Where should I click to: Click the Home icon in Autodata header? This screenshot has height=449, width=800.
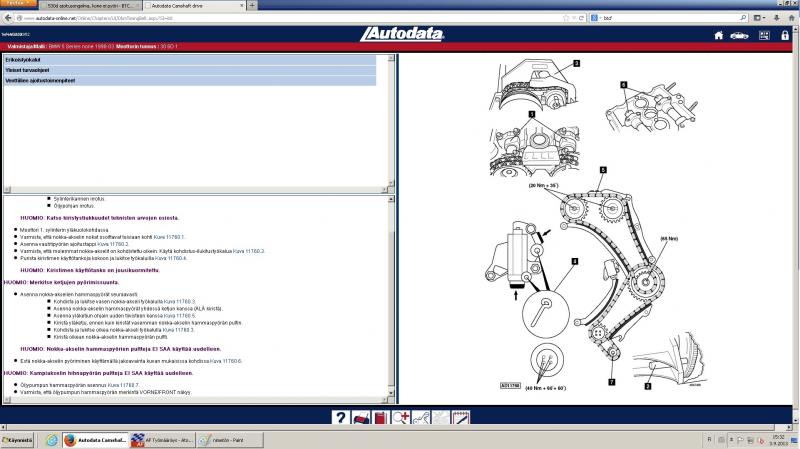point(719,35)
